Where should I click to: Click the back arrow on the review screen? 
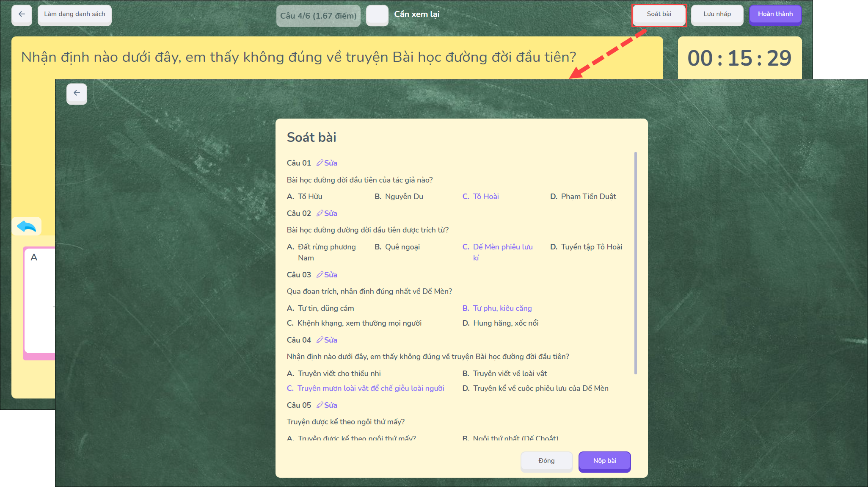click(77, 94)
